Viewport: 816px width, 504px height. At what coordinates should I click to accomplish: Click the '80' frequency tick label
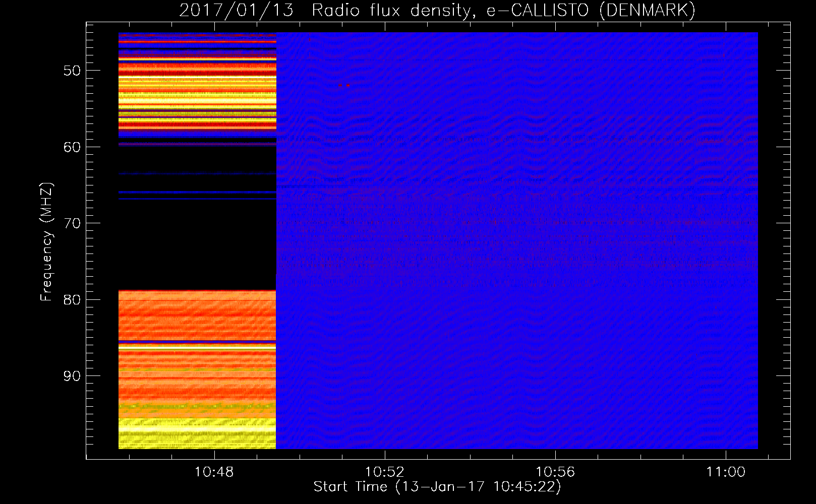pyautogui.click(x=72, y=300)
